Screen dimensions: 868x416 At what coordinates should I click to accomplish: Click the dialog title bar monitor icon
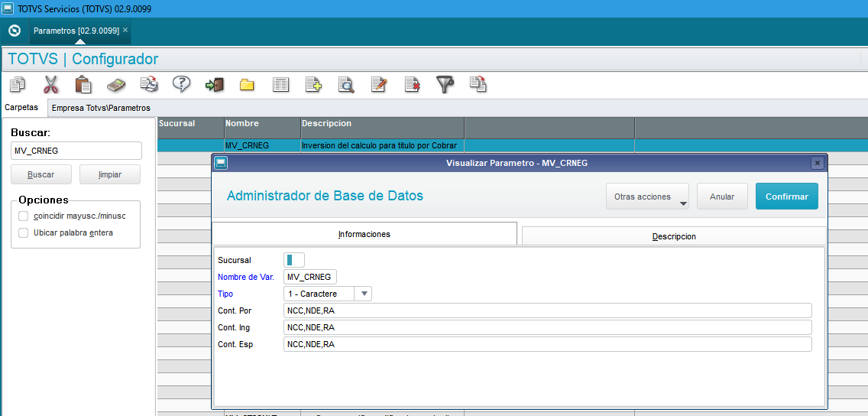tap(221, 163)
